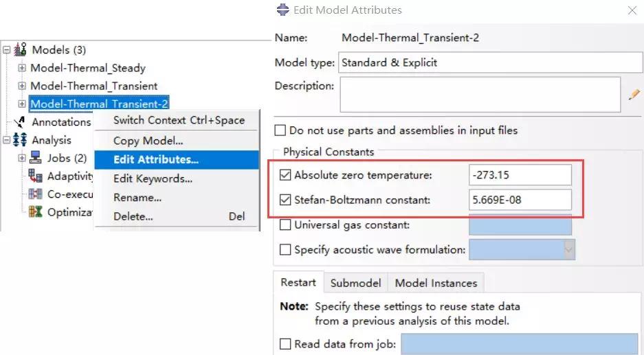Expand Model-Thermal_Transient tree node

(x=22, y=86)
